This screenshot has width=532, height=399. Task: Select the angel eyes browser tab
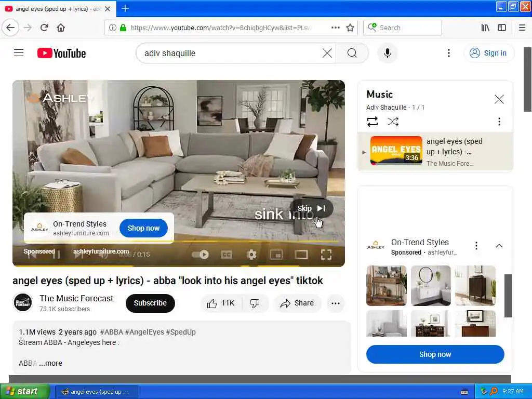click(58, 9)
